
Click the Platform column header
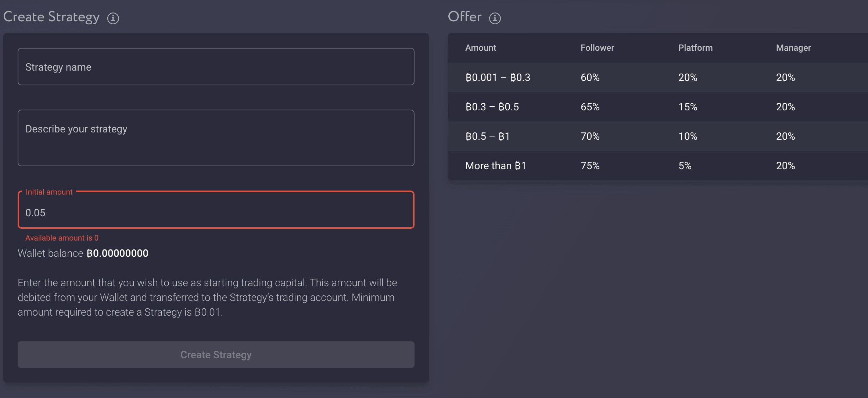tap(695, 48)
